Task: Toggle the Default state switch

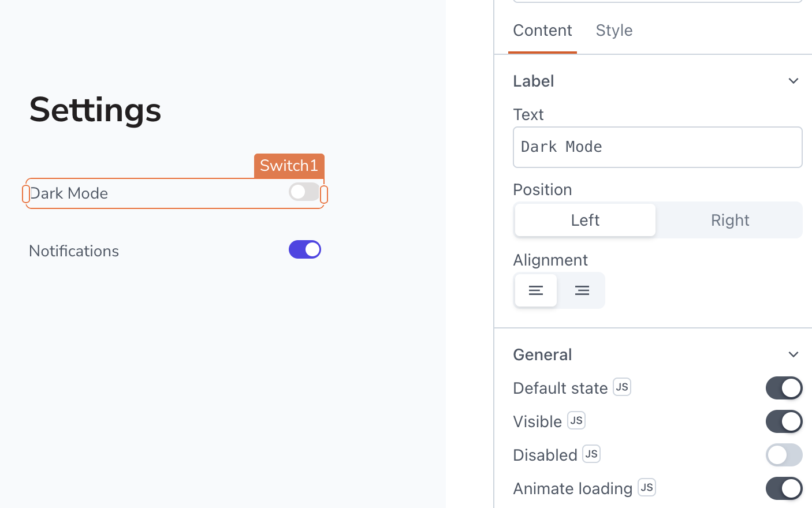Action: pyautogui.click(x=784, y=388)
